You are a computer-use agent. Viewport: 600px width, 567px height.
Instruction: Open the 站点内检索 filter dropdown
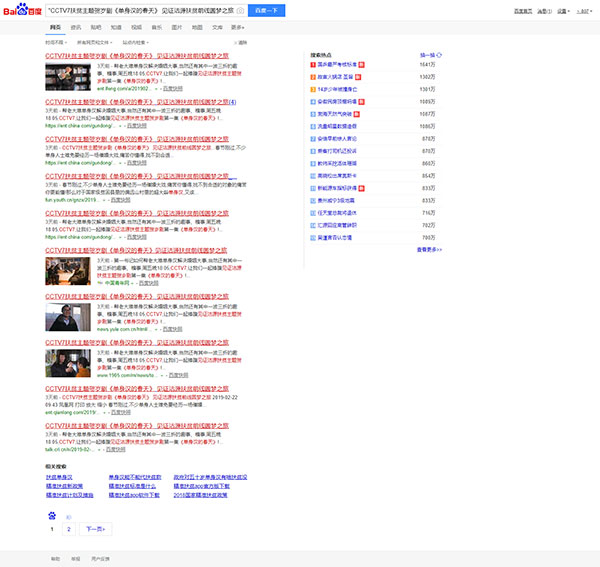click(136, 42)
